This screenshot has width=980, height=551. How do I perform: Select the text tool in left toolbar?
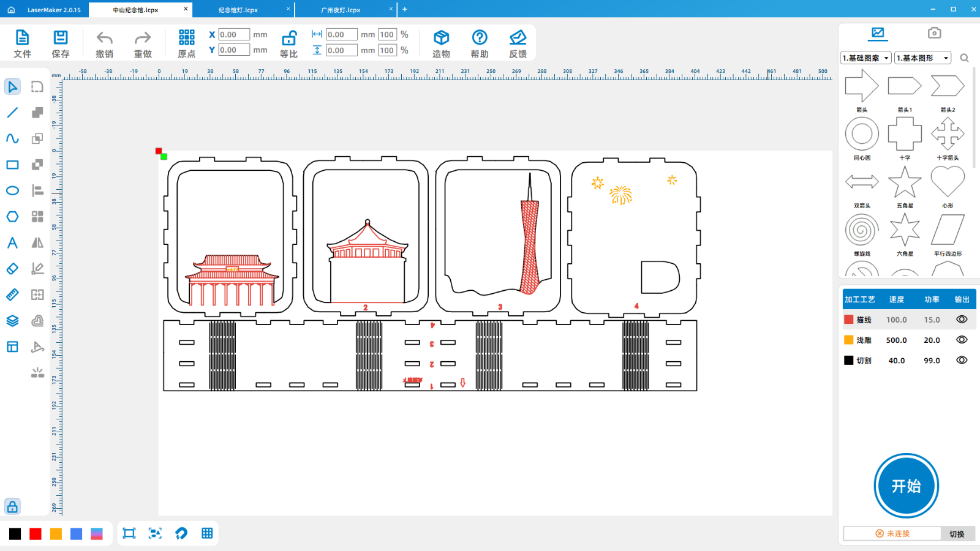(x=12, y=243)
